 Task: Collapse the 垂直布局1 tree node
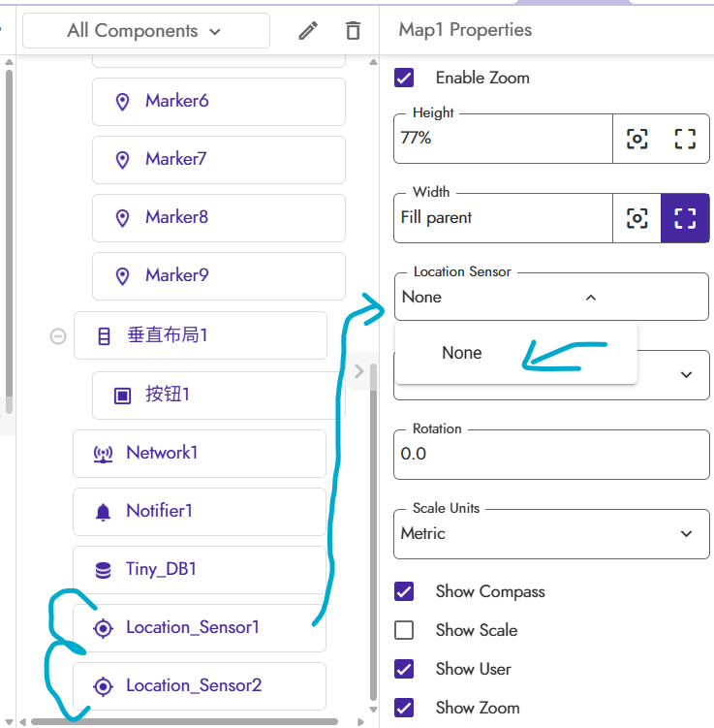[x=58, y=336]
